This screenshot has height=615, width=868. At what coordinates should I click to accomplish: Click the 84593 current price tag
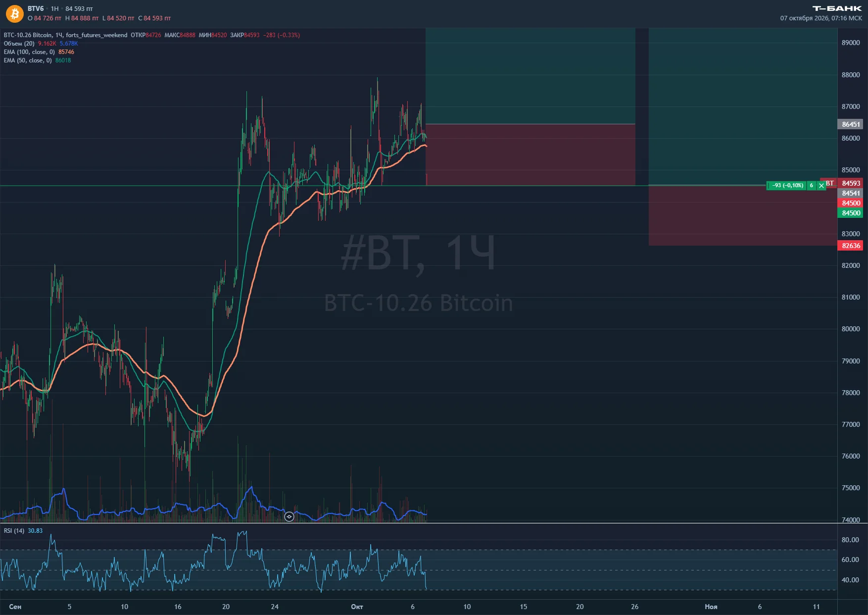(851, 183)
